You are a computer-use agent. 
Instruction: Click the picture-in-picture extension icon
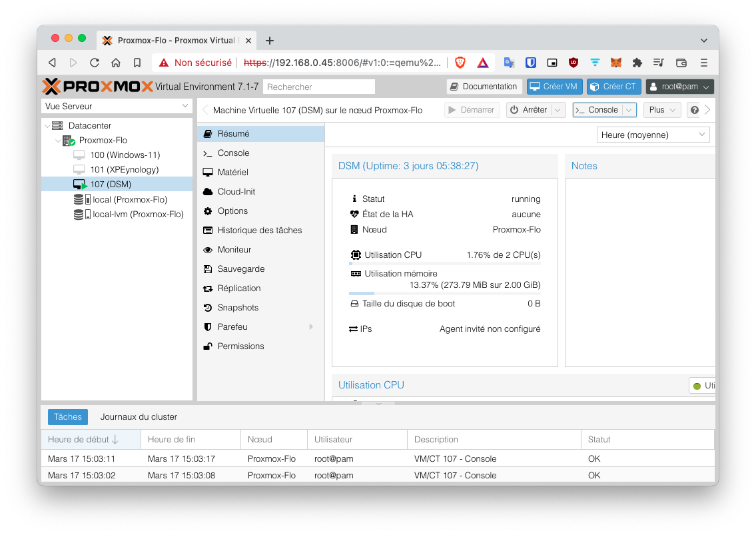point(552,63)
